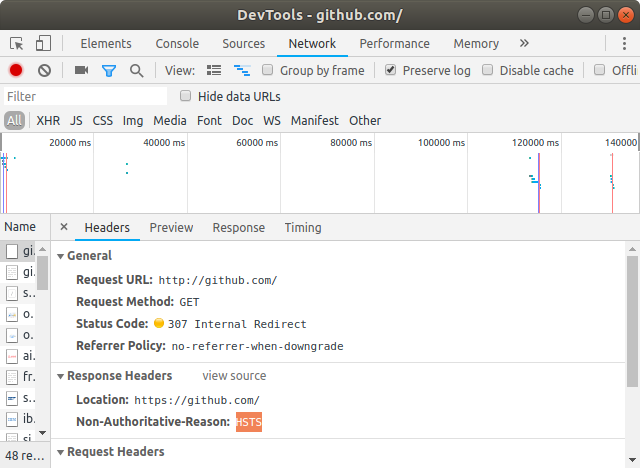Click the 307 Internal Redirect status text
Screen dimensions: 640x468
[x=237, y=324]
